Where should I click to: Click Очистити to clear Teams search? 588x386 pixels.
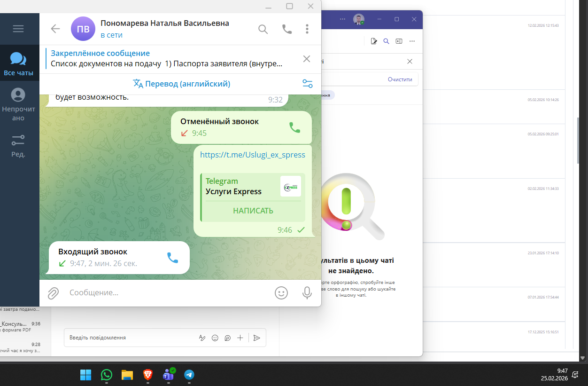(x=400, y=79)
